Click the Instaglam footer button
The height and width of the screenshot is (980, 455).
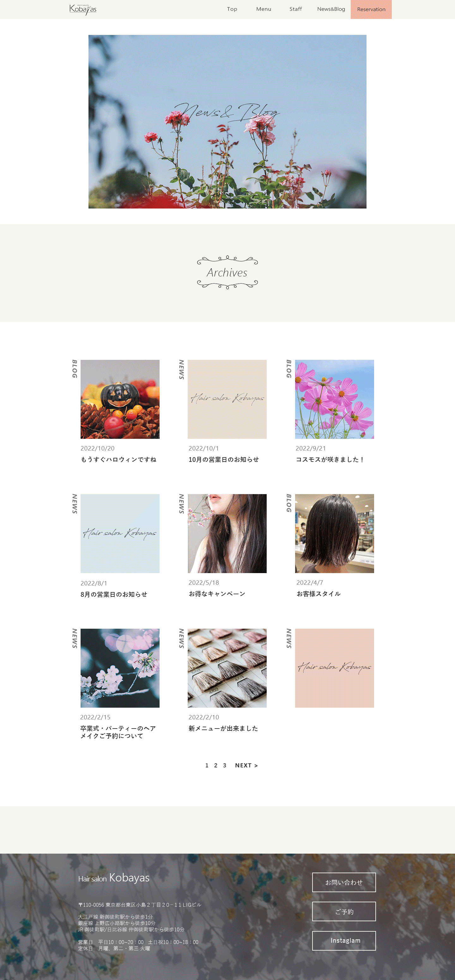pos(344,941)
